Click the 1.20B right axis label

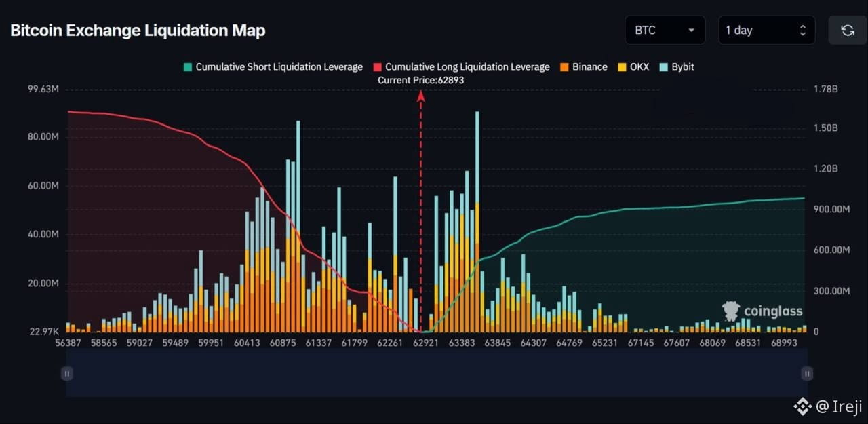click(825, 168)
